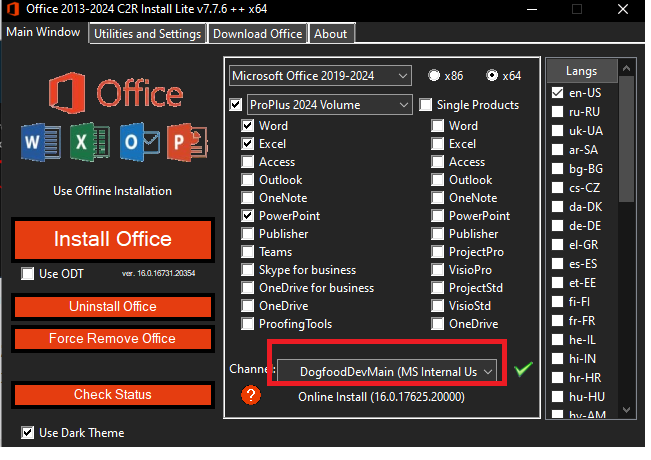Open the ProPlus 2024 Volume edition dropdown
The width and height of the screenshot is (651, 460).
(330, 105)
